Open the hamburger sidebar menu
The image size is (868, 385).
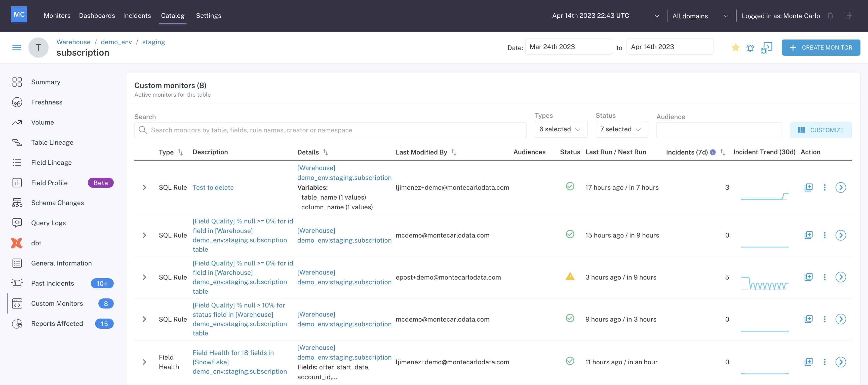coord(17,48)
